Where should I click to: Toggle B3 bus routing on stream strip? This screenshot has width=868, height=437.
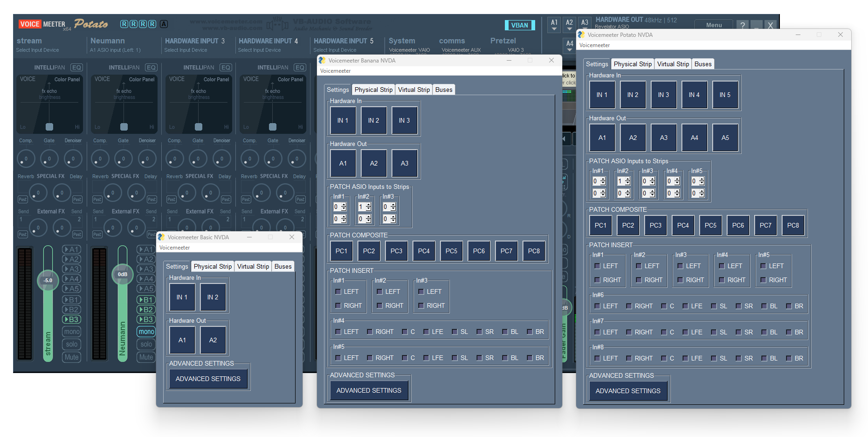[71, 319]
